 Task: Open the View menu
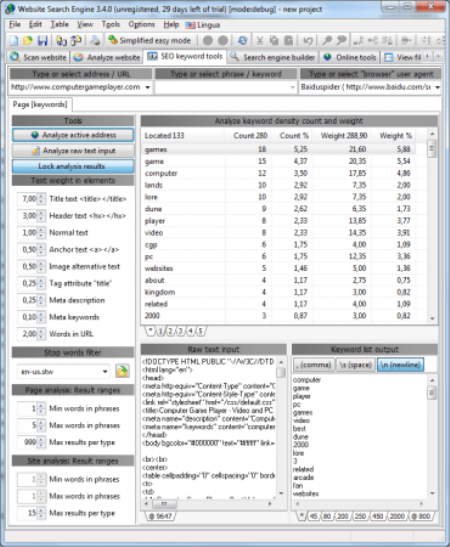click(85, 25)
